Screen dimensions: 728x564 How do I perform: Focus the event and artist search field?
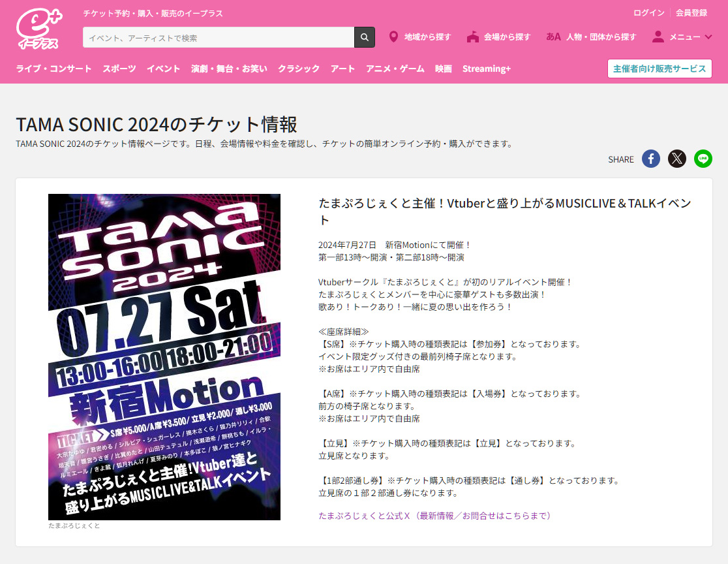pyautogui.click(x=219, y=37)
